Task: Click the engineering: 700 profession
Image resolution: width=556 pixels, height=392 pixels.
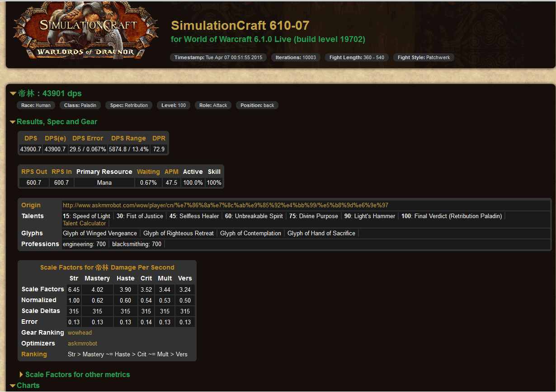Action: [84, 244]
